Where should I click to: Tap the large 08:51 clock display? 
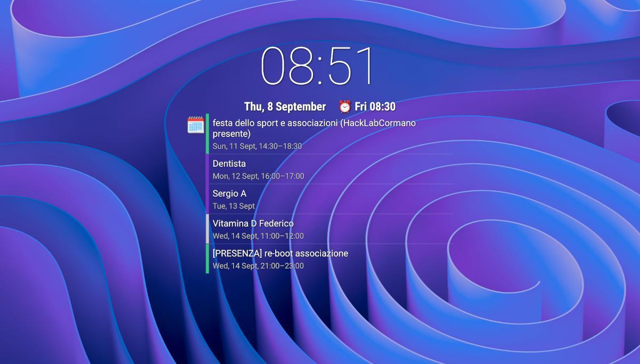317,66
